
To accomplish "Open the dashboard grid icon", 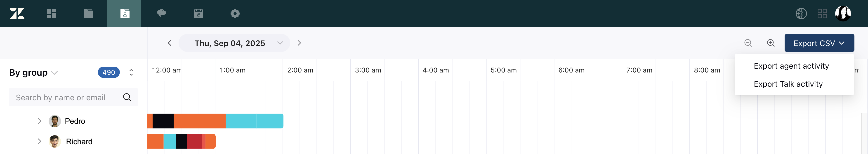I will click(x=51, y=14).
